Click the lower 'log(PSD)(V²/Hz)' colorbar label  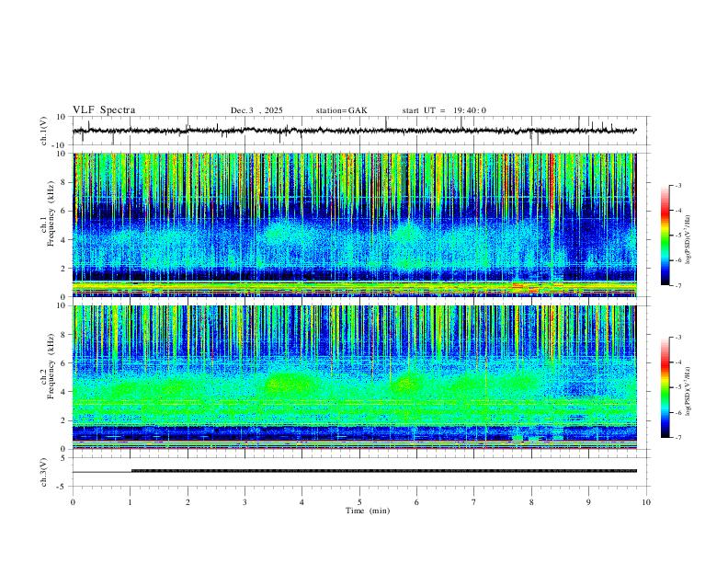tap(688, 391)
